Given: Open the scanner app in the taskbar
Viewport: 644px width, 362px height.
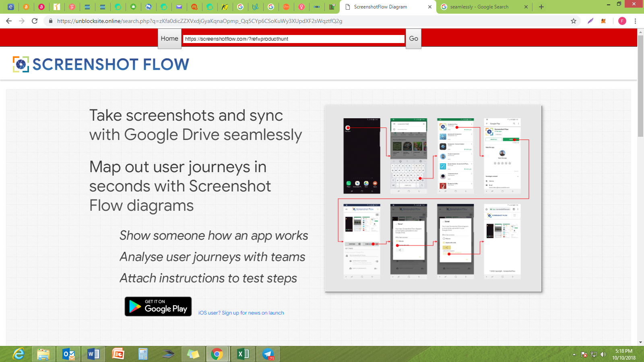Looking at the screenshot, I should pyautogui.click(x=168, y=354).
